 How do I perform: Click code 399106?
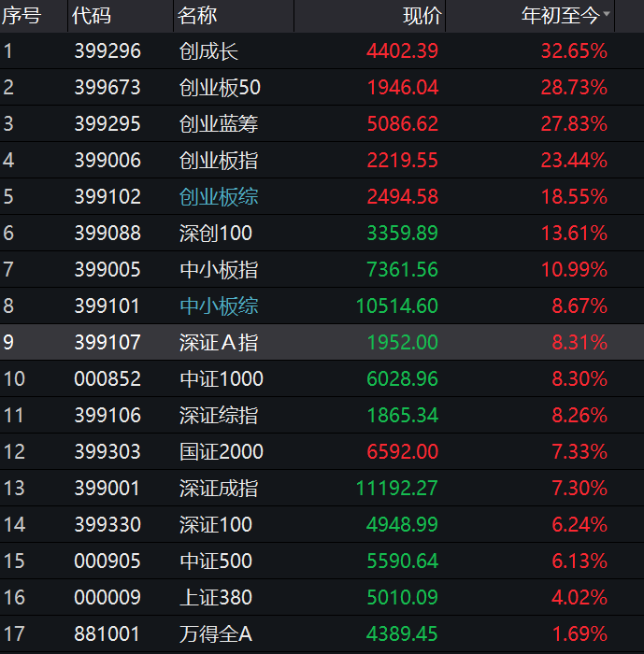tap(107, 416)
